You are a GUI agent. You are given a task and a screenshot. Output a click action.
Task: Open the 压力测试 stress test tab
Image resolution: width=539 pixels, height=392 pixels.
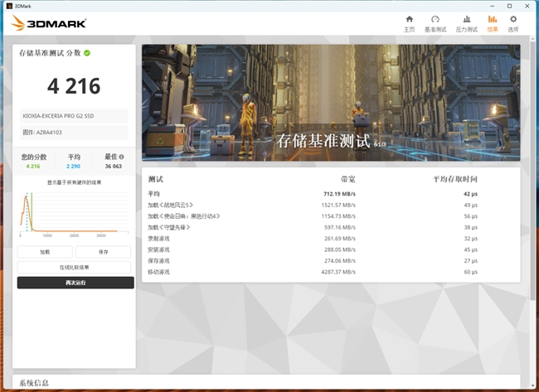pos(467,24)
